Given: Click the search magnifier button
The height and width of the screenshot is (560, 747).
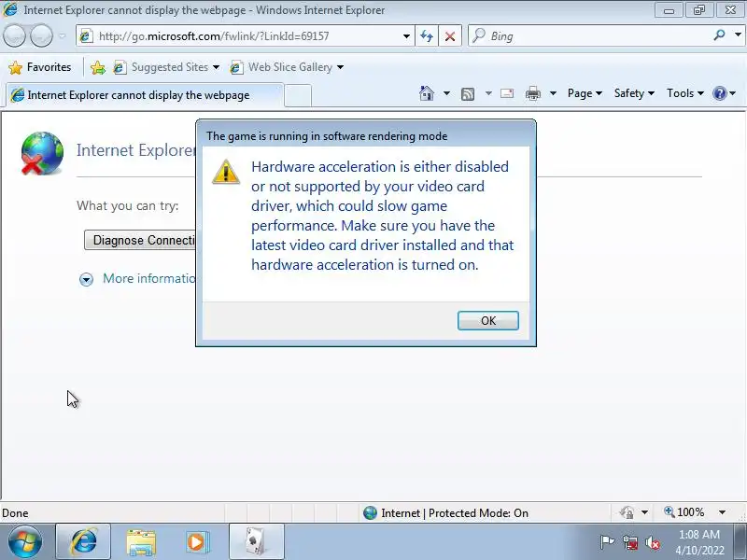Looking at the screenshot, I should [x=719, y=35].
